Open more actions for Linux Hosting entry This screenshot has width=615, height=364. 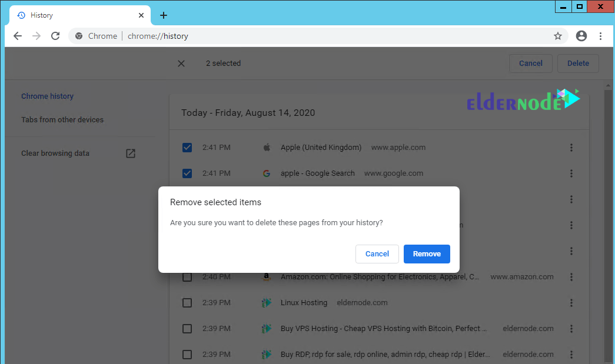(x=571, y=302)
